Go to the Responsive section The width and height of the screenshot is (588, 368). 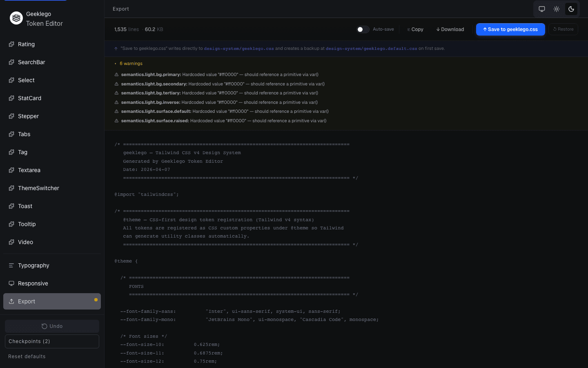52,283
